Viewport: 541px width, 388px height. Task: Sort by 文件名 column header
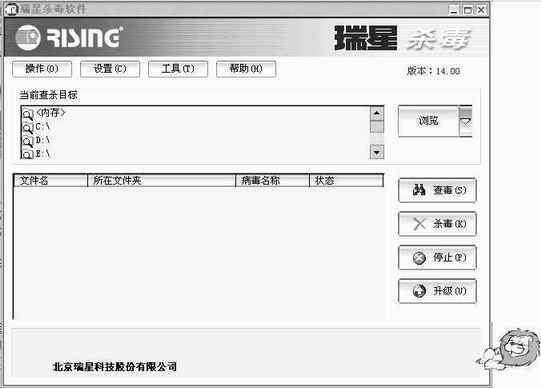(51, 180)
